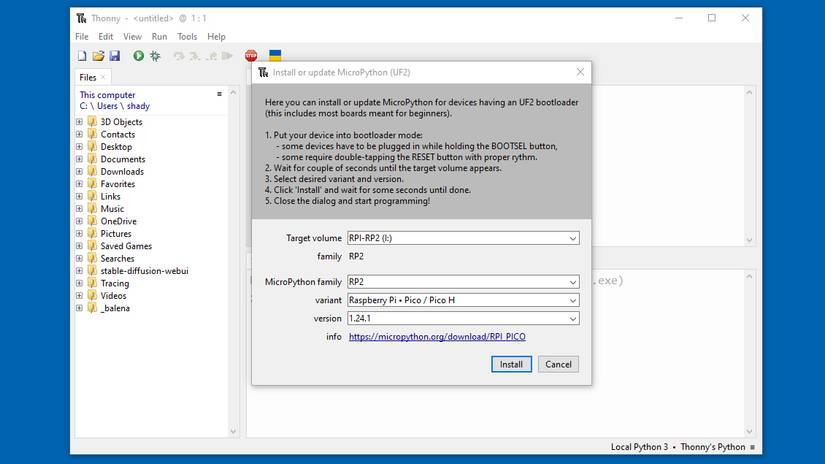Click the Step into toolbar icon
The width and height of the screenshot is (825, 464).
coord(195,55)
